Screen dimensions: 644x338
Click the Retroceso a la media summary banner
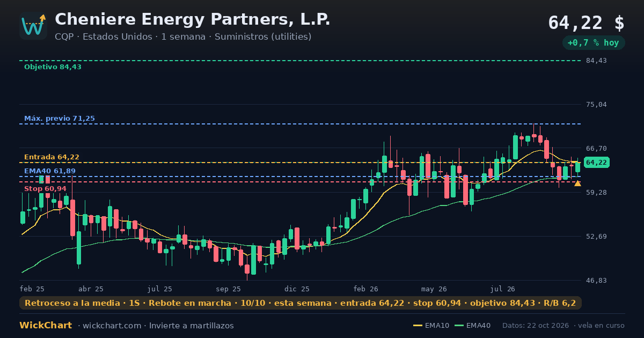point(301,303)
